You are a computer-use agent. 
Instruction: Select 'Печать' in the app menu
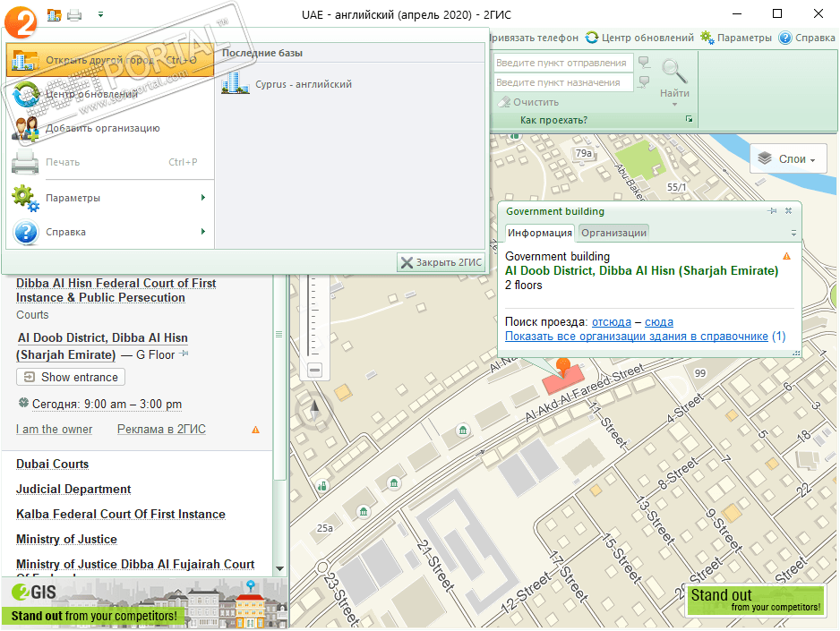(110, 162)
